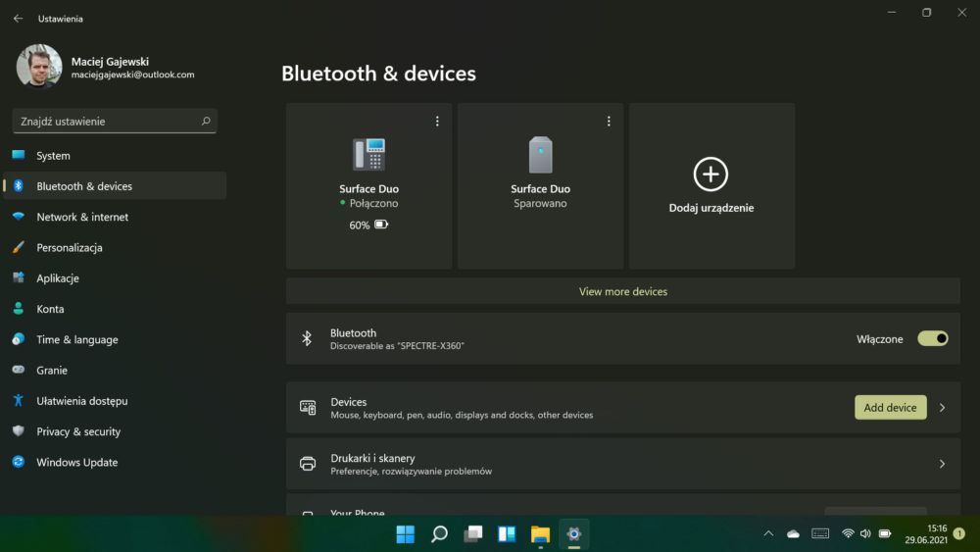
Task: Open taskbar Search
Action: click(439, 534)
